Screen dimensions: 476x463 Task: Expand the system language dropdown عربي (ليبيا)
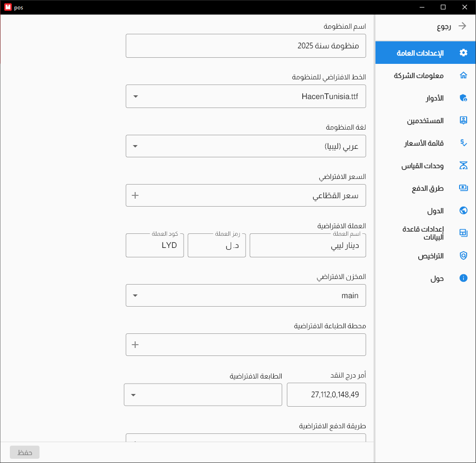[136, 146]
